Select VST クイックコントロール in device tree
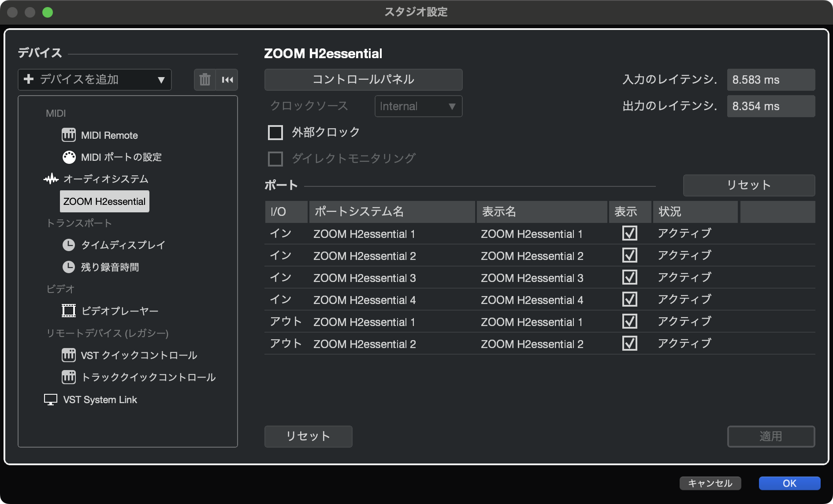Screen dimensions: 833x504 click(x=139, y=356)
